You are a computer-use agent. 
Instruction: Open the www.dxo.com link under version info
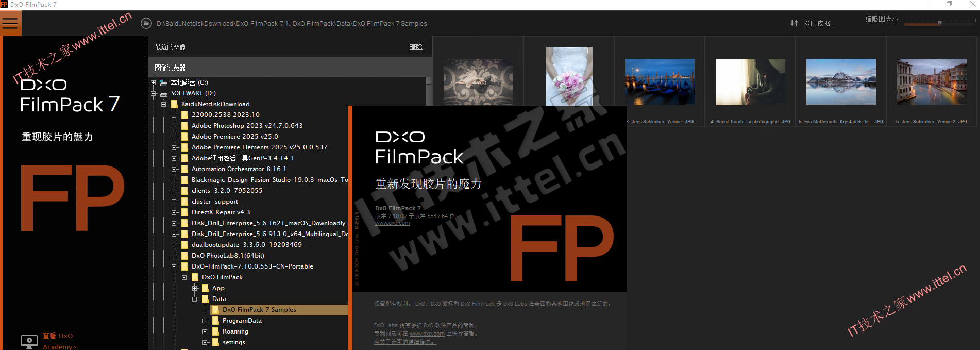pos(393,223)
